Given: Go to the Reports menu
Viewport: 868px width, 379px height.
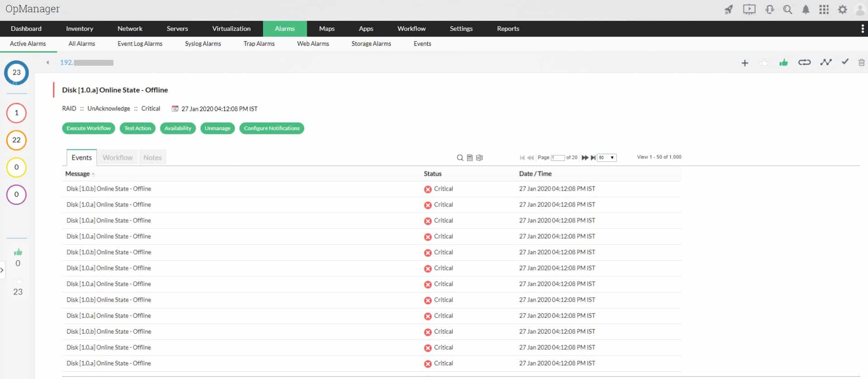Looking at the screenshot, I should (508, 29).
